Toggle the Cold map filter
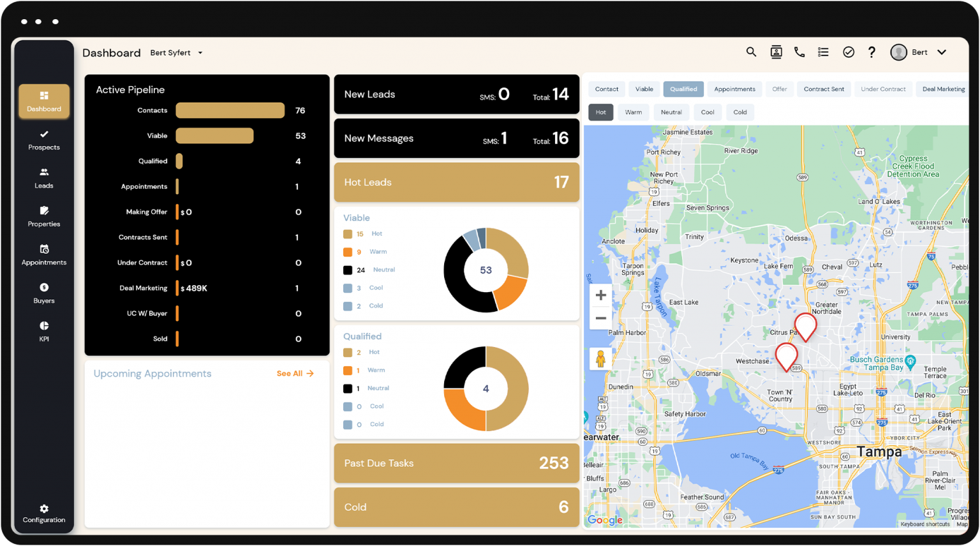980x546 pixels. [740, 112]
